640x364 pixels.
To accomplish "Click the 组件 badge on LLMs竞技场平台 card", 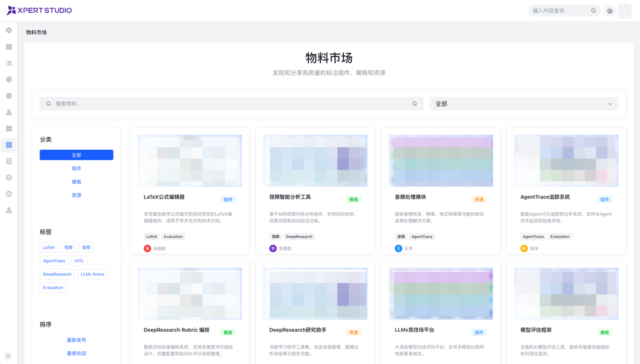I will click(x=479, y=332).
